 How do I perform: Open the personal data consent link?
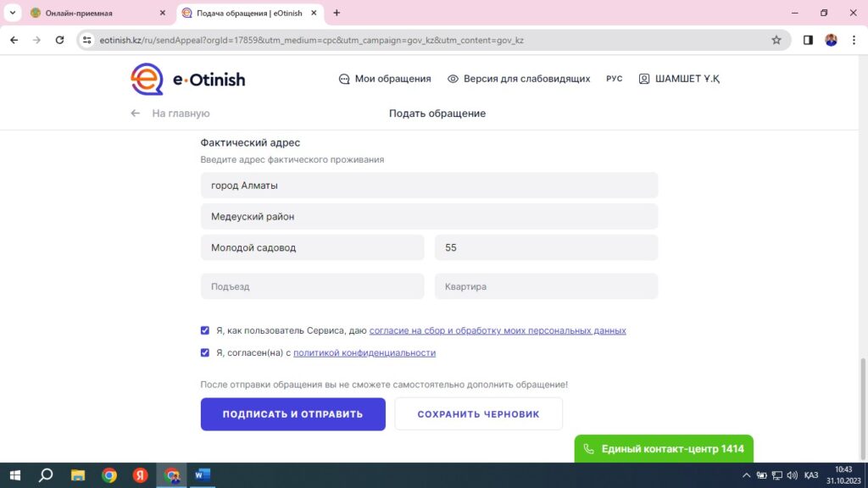coord(498,330)
